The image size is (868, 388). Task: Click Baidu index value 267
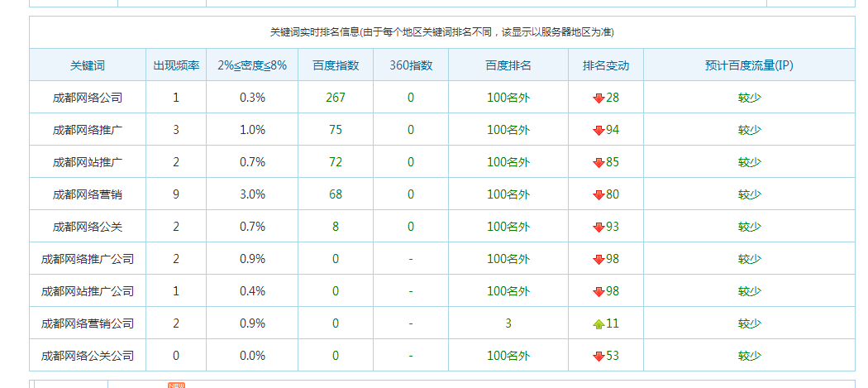335,98
